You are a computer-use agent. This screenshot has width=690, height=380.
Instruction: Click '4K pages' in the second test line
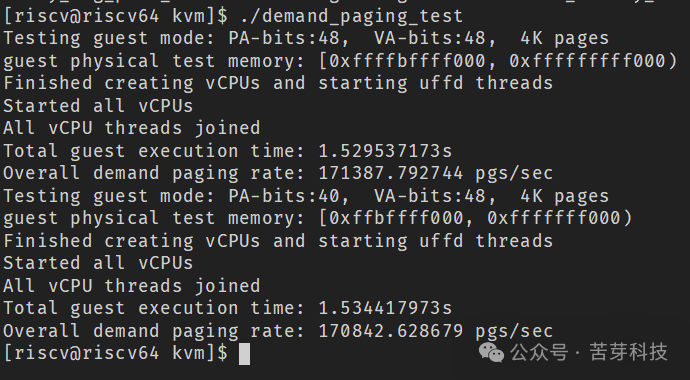pyautogui.click(x=565, y=196)
